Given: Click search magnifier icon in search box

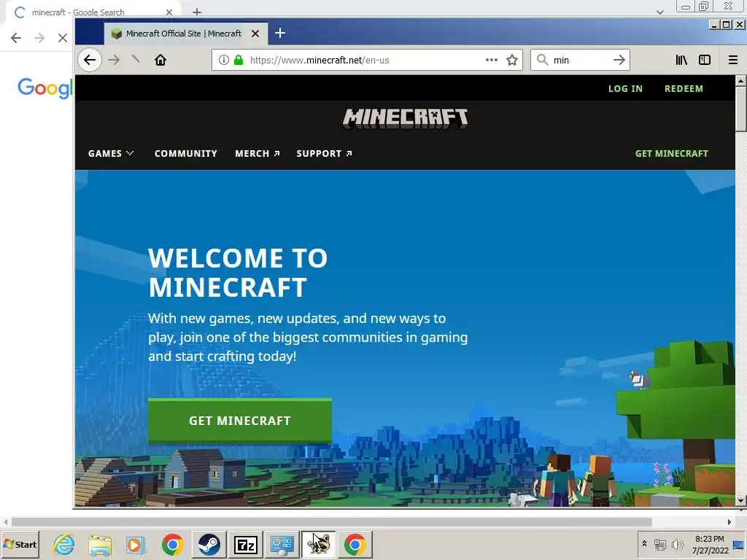Looking at the screenshot, I should [542, 60].
